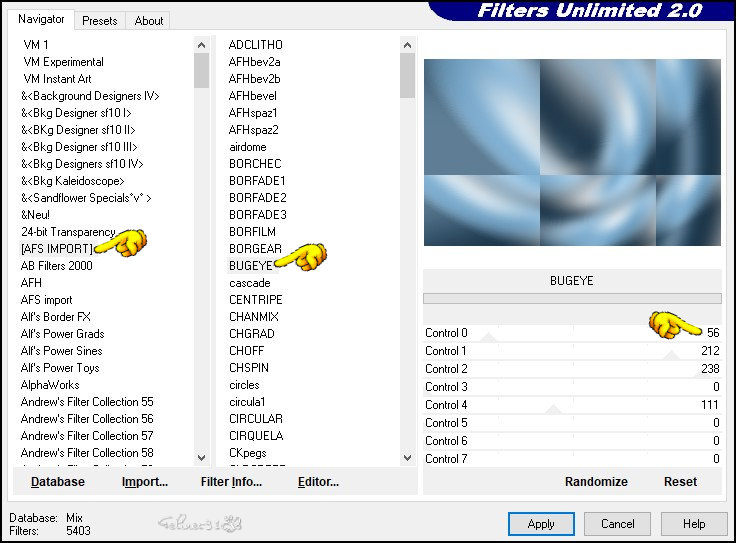Click the Database button

pyautogui.click(x=58, y=482)
